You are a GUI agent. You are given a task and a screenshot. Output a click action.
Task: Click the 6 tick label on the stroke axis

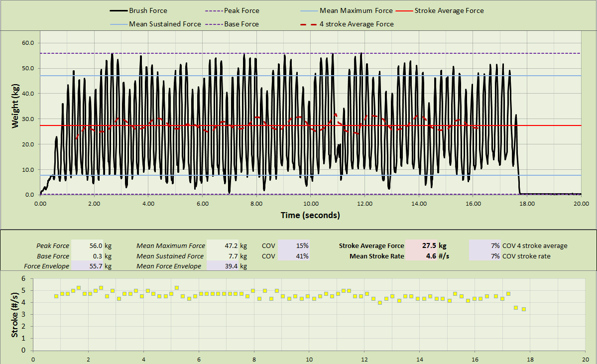(23, 279)
